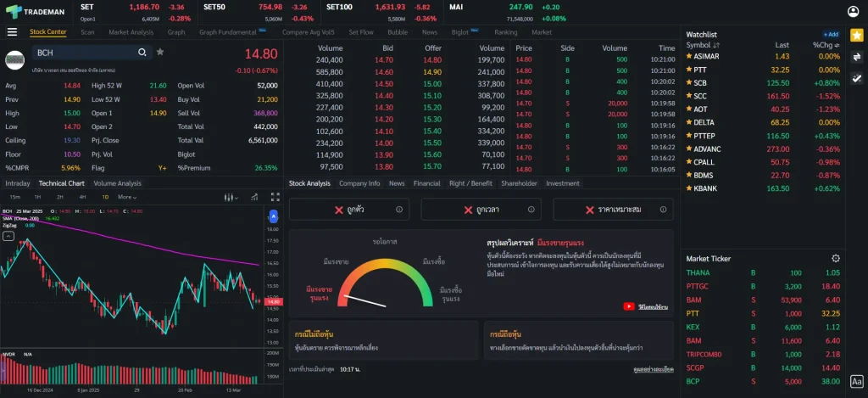This screenshot has height=398, width=868.
Task: Click the user profile icon
Action: [853, 11]
